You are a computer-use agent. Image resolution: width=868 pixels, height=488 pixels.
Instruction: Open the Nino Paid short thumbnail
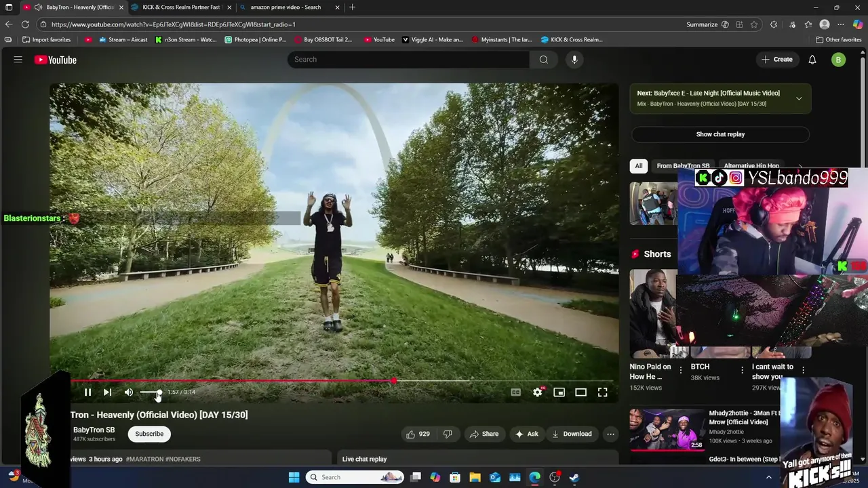(x=653, y=313)
